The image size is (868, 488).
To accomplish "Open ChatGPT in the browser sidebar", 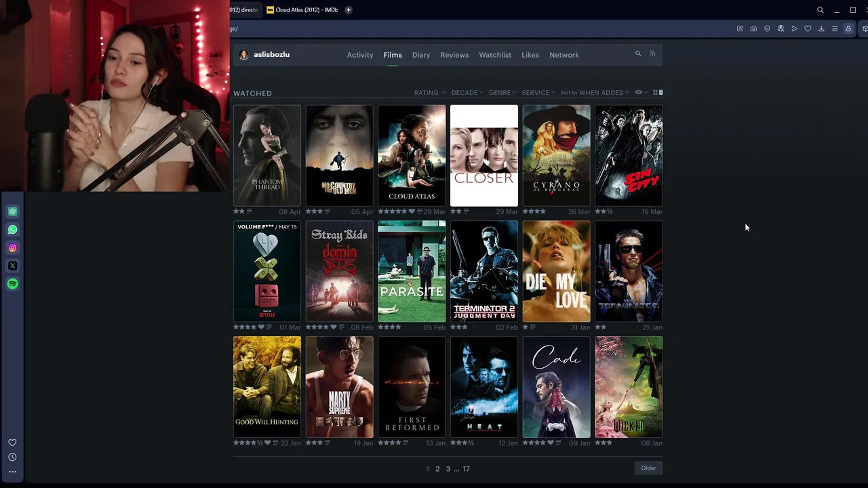I will pyautogui.click(x=12, y=211).
